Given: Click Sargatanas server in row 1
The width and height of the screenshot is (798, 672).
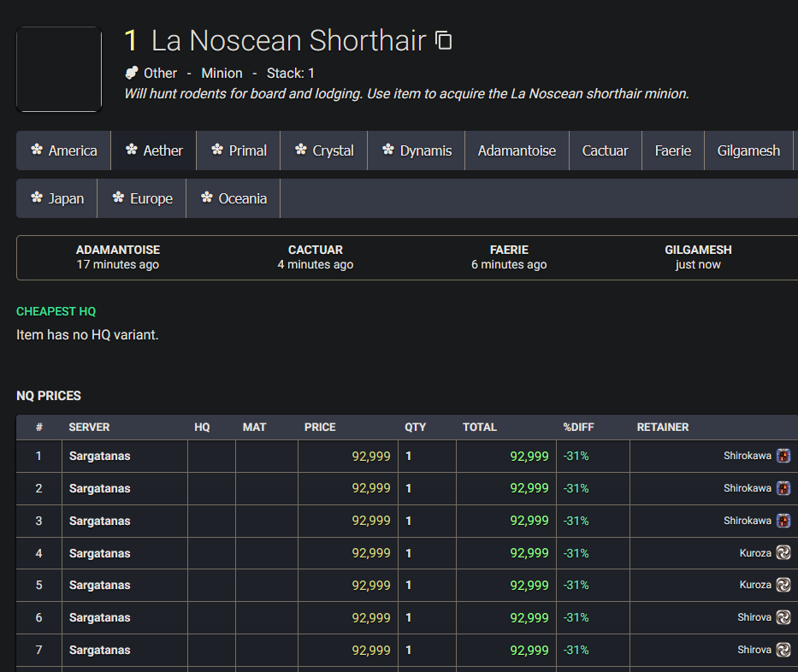Looking at the screenshot, I should pyautogui.click(x=100, y=457).
